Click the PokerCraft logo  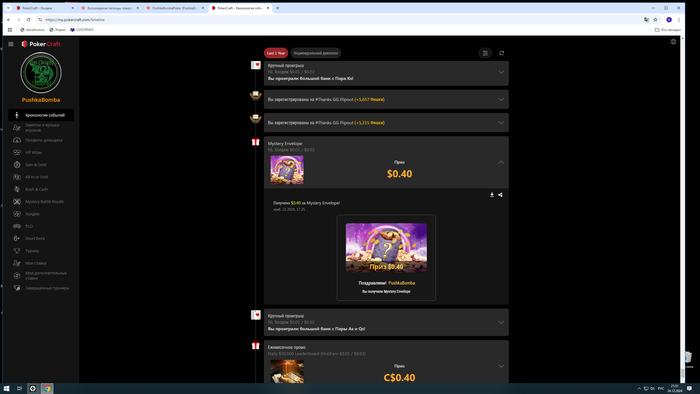[41, 44]
